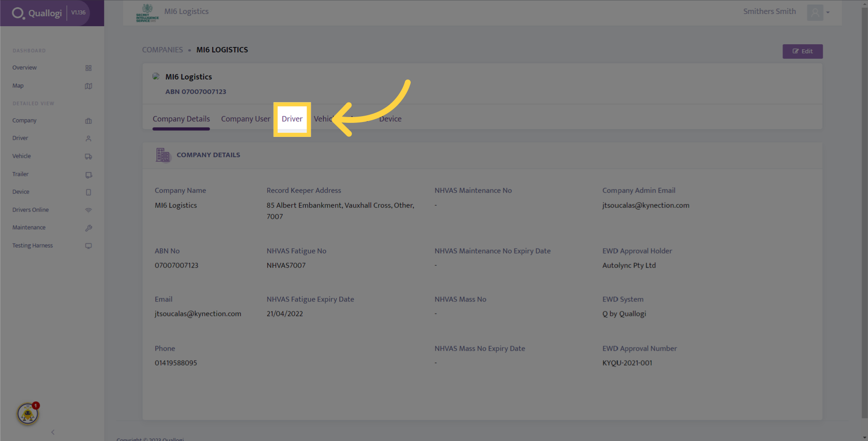This screenshot has width=868, height=441.
Task: Click the Maintenance wrench icon
Action: coord(88,228)
